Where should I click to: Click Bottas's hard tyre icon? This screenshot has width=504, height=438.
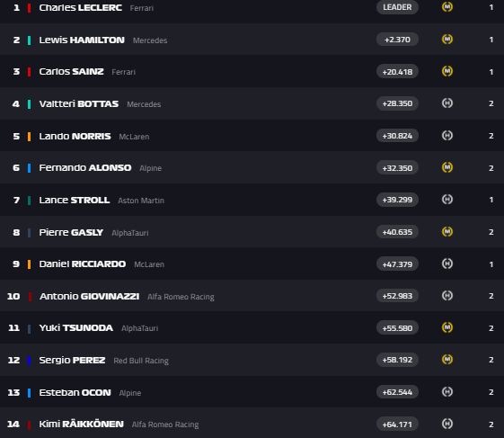[447, 103]
